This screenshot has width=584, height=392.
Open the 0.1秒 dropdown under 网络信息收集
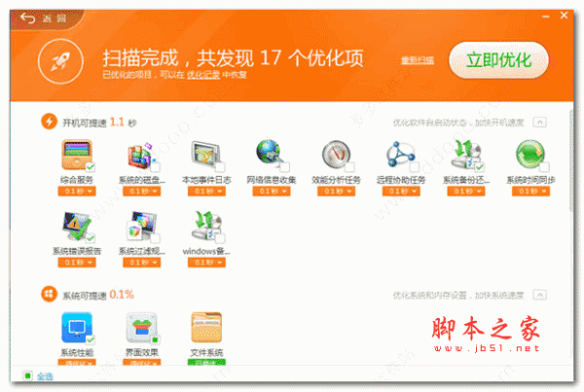pos(272,192)
